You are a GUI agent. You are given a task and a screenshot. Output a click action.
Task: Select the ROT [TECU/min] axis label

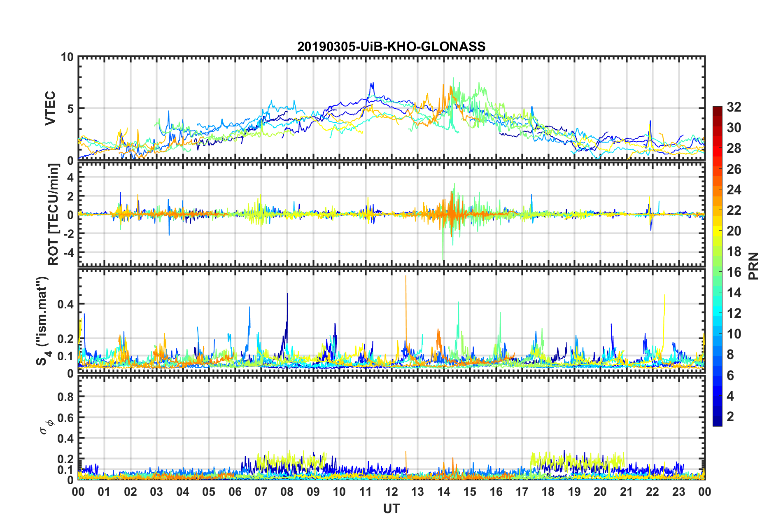pyautogui.click(x=53, y=214)
